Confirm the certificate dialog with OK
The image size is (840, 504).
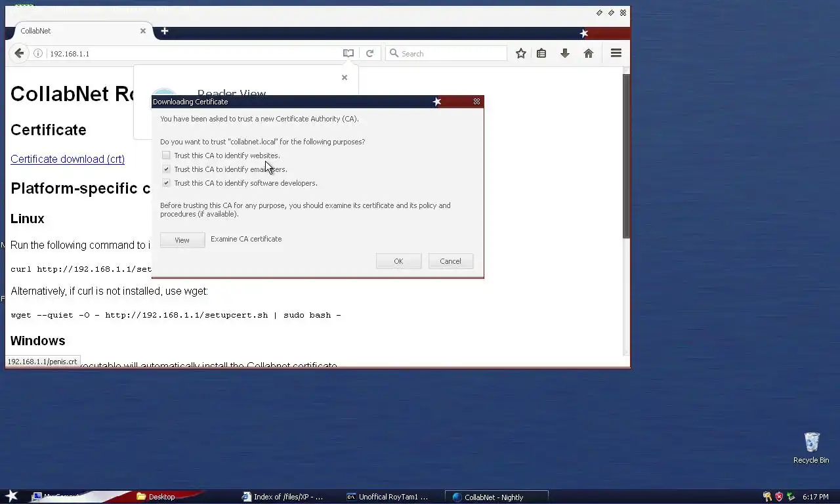[398, 261]
